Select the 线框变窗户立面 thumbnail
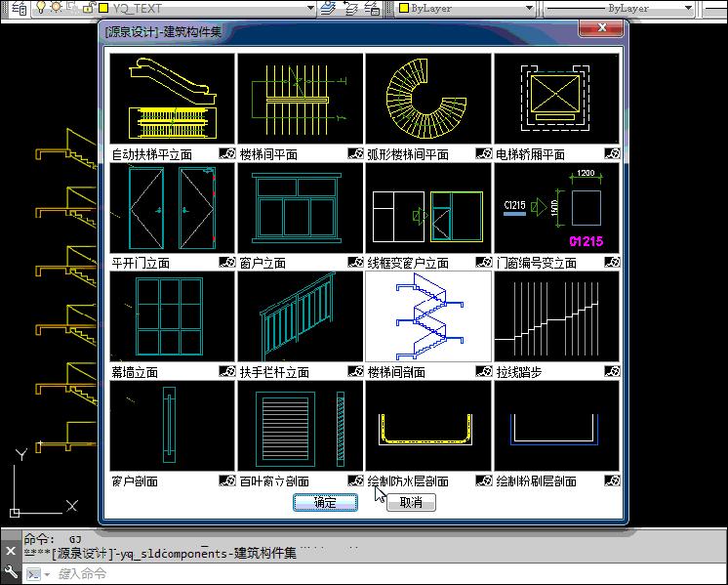Image resolution: width=728 pixels, height=585 pixels. (x=428, y=208)
